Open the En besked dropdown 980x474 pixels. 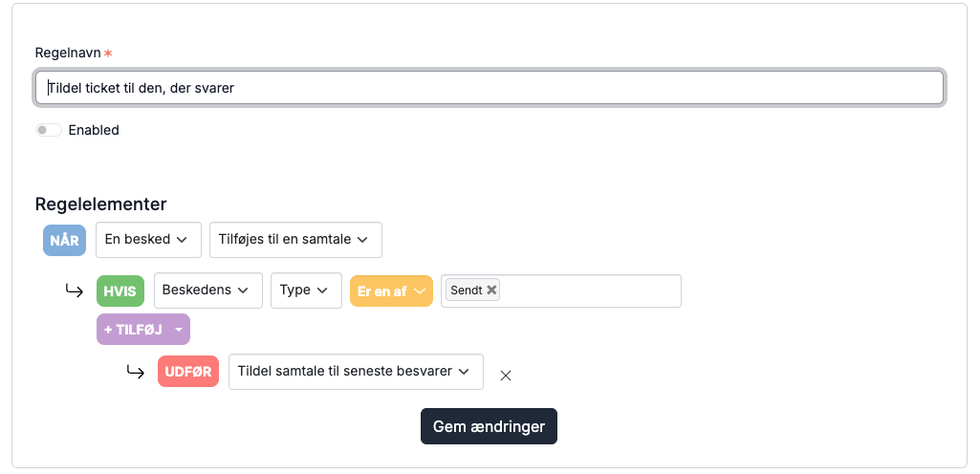[149, 240]
